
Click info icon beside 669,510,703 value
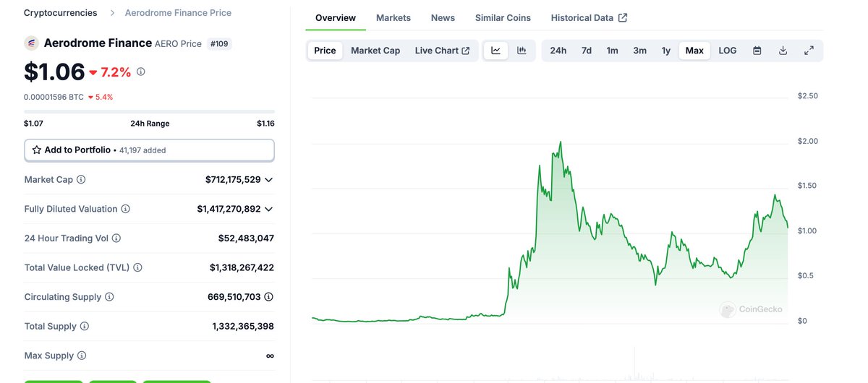coord(269,297)
